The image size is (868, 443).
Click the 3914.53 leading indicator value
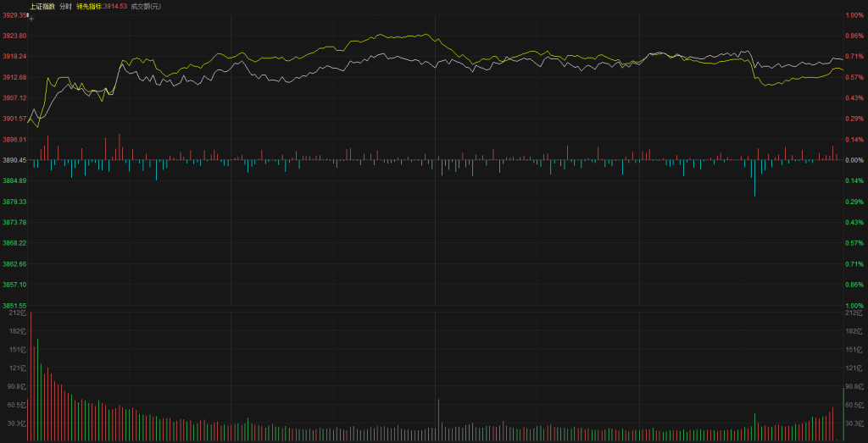pyautogui.click(x=115, y=6)
